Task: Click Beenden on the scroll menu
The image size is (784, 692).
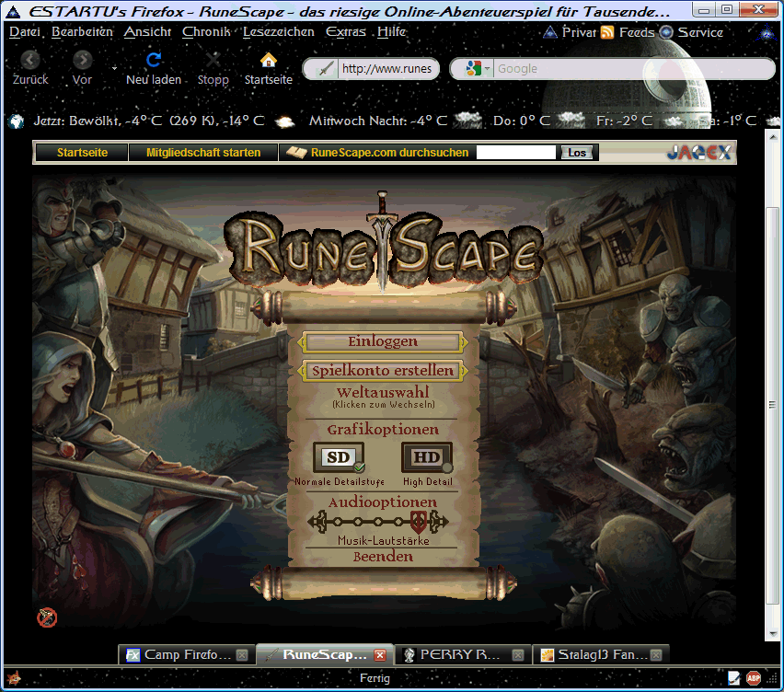Action: click(x=383, y=557)
